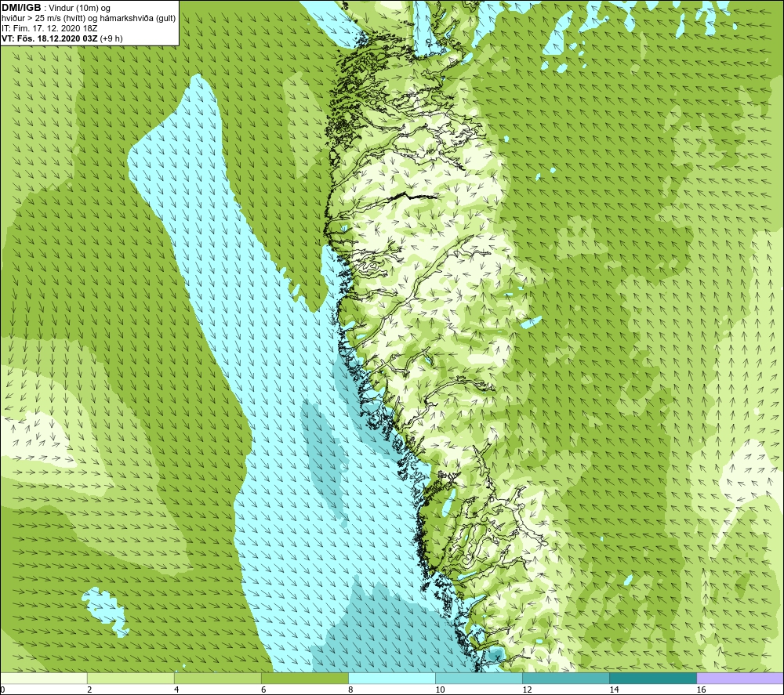Click the 'IT: Fim. 17. 12. 2020 18Z' text
The height and width of the screenshot is (695, 784).
(x=49, y=28)
